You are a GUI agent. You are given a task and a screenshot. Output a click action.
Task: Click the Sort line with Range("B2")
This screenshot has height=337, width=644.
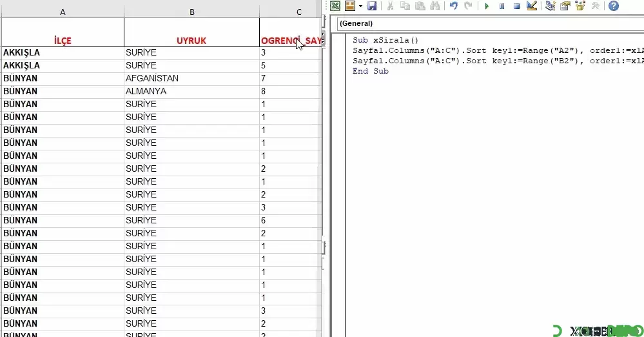[x=498, y=61]
